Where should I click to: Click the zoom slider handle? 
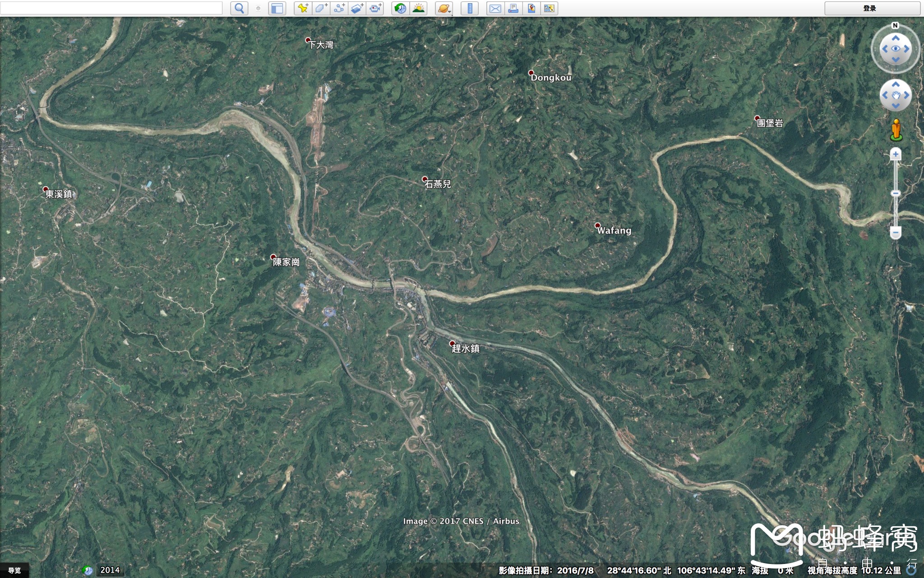tap(896, 193)
